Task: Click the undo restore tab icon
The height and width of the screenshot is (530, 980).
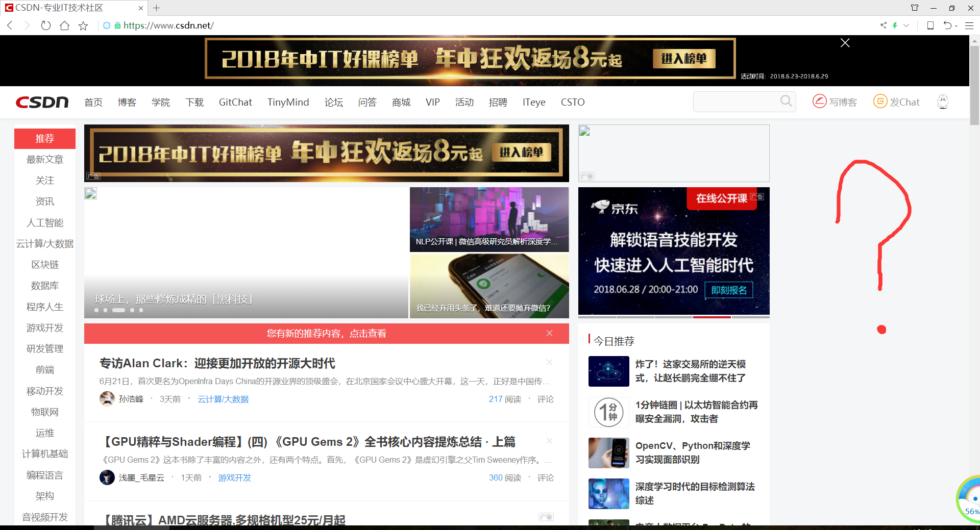Action: [x=948, y=26]
